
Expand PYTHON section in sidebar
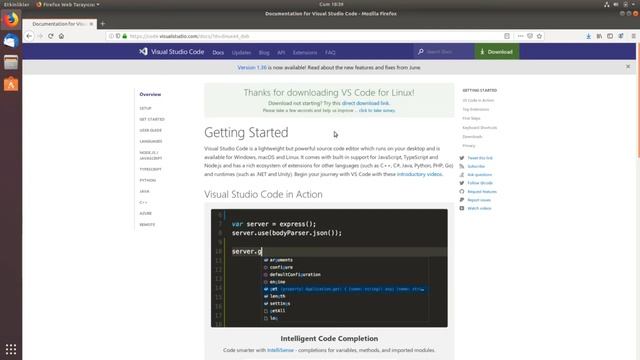click(147, 180)
